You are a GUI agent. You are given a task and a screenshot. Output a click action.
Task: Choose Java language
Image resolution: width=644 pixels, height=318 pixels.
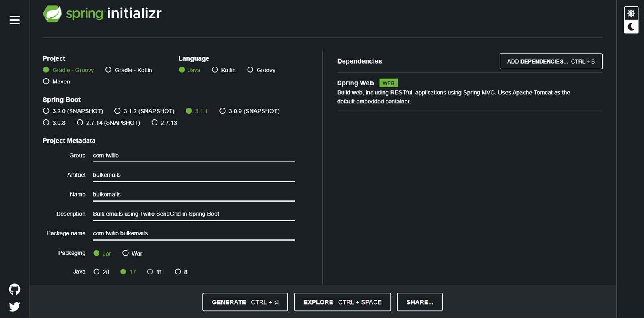pyautogui.click(x=190, y=70)
